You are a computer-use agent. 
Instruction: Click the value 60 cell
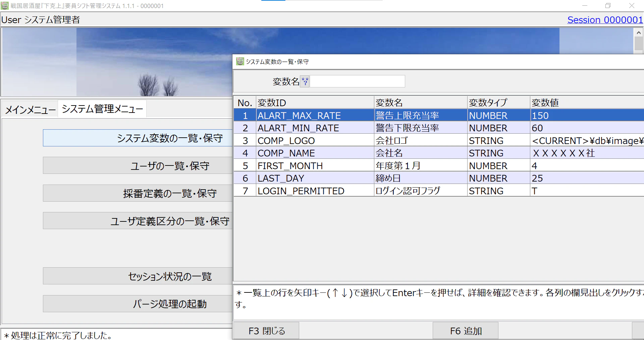(587, 128)
